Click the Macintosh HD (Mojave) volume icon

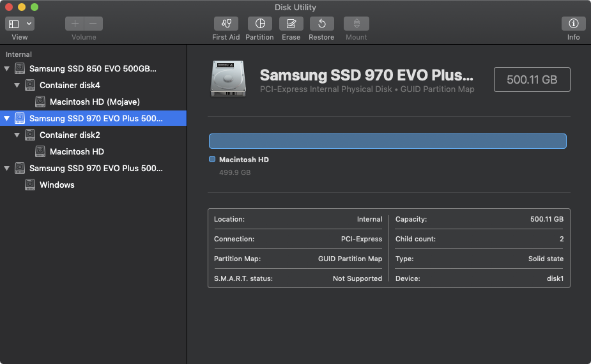(40, 102)
